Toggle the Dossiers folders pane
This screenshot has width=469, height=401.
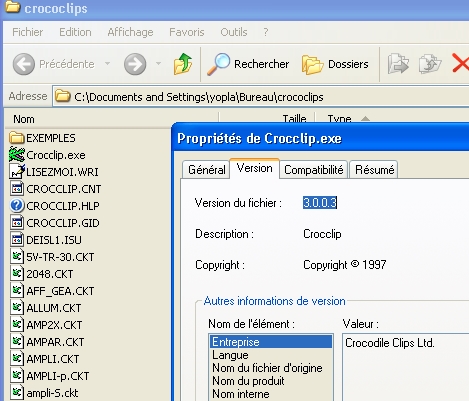pos(335,64)
